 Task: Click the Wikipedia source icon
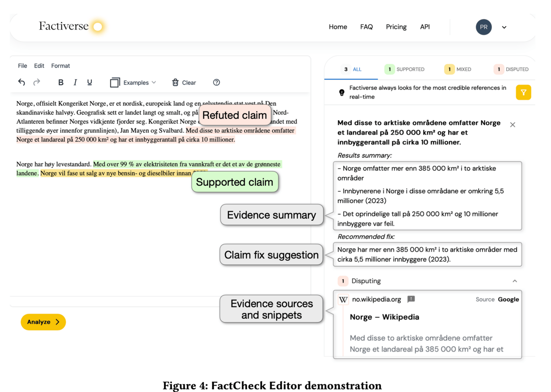pos(343,300)
